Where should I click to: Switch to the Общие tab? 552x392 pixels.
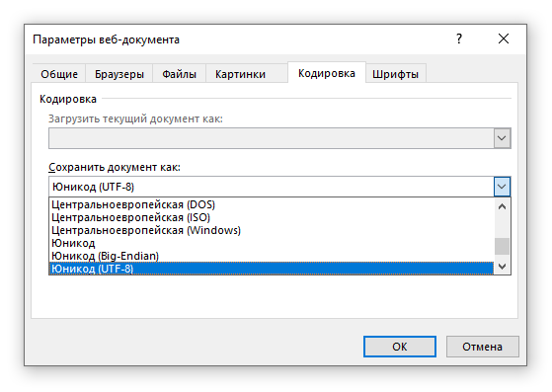[59, 74]
